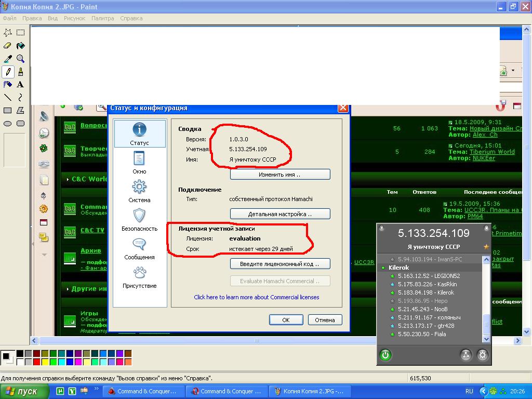Image resolution: width=532 pixels, height=399 pixels.
Task: Confirm the dialog with OK
Action: 286,320
